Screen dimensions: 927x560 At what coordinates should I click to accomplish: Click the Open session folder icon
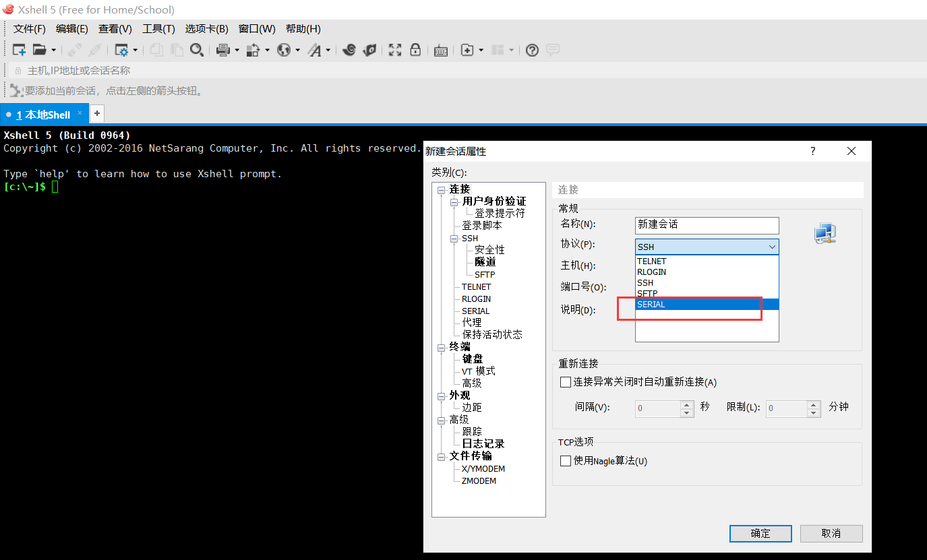39,50
